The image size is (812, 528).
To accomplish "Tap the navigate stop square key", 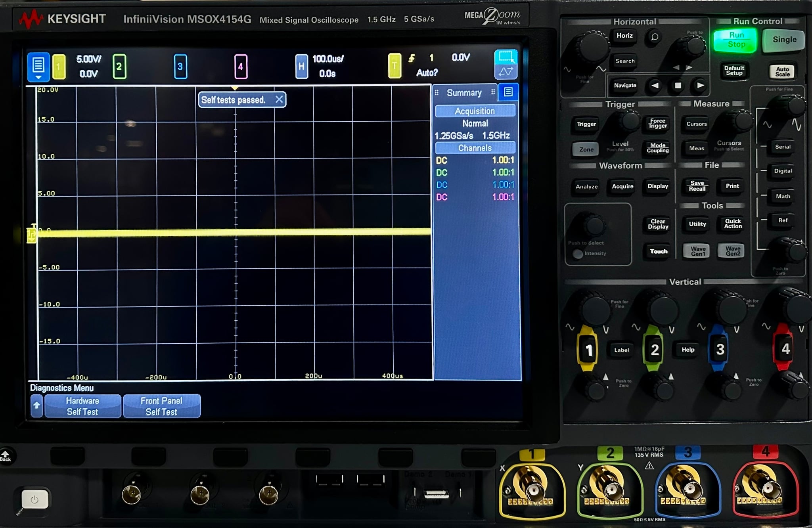I will [x=678, y=86].
